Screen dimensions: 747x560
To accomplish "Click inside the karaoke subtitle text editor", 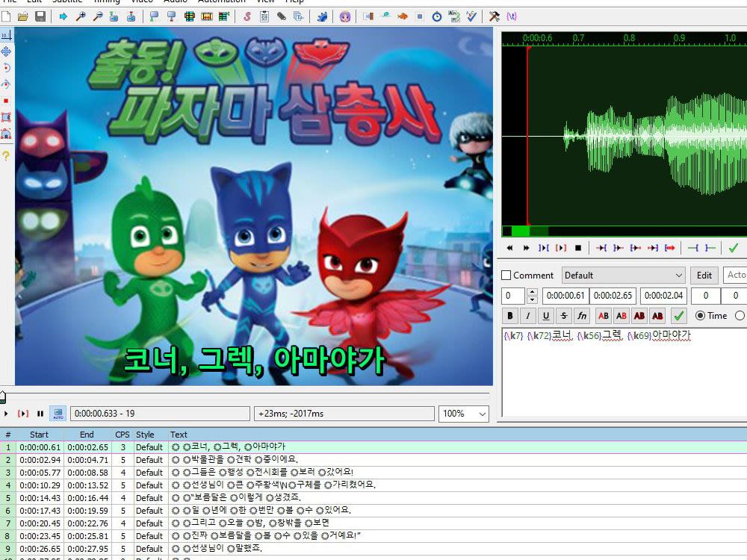I will tap(624, 372).
